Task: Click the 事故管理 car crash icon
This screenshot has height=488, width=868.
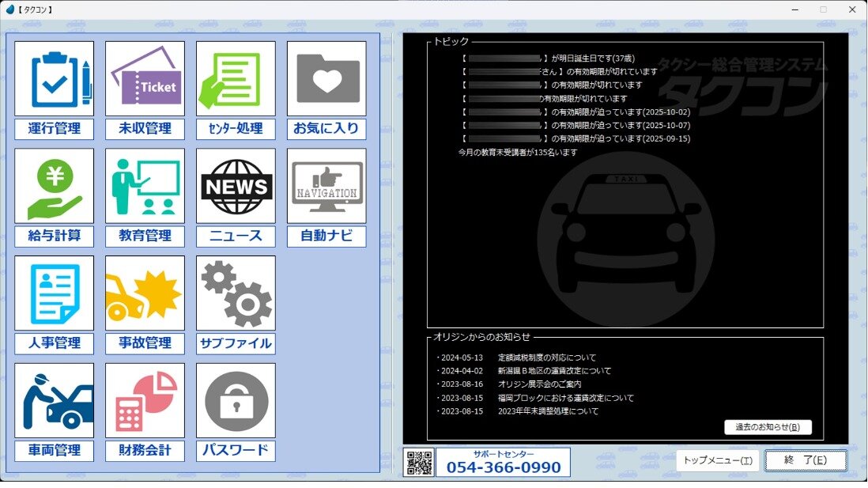Action: point(145,293)
